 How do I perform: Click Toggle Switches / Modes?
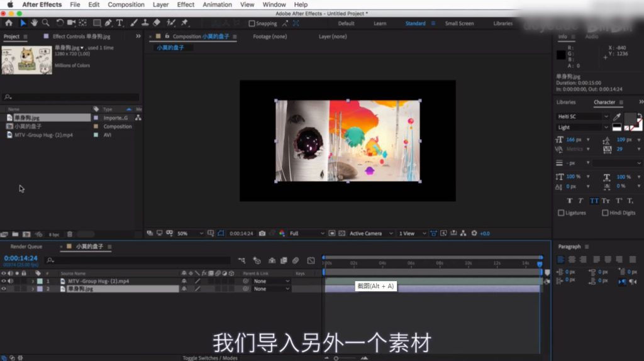(x=210, y=358)
